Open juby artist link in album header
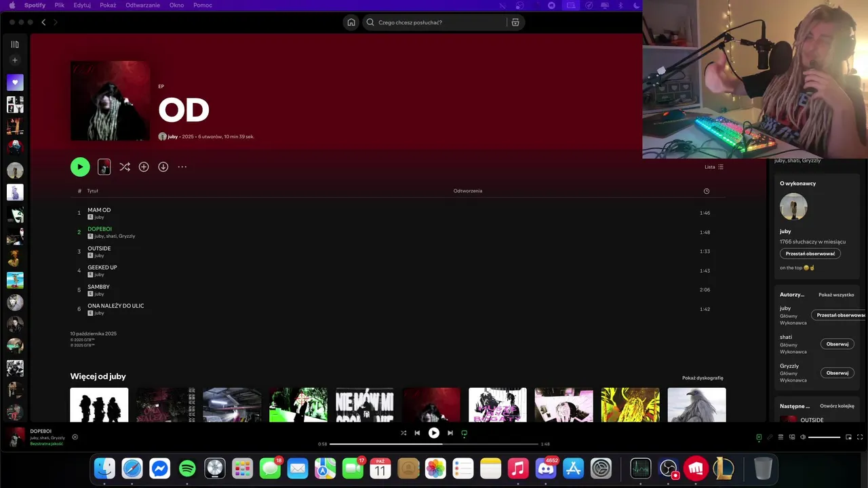Image resolution: width=868 pixels, height=488 pixels. click(173, 137)
